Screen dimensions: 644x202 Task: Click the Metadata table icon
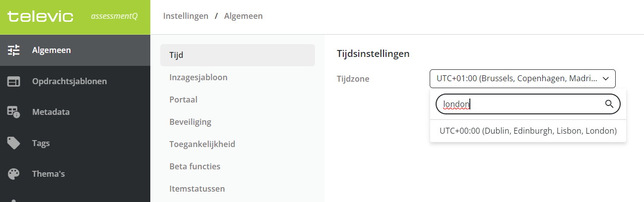[13, 112]
